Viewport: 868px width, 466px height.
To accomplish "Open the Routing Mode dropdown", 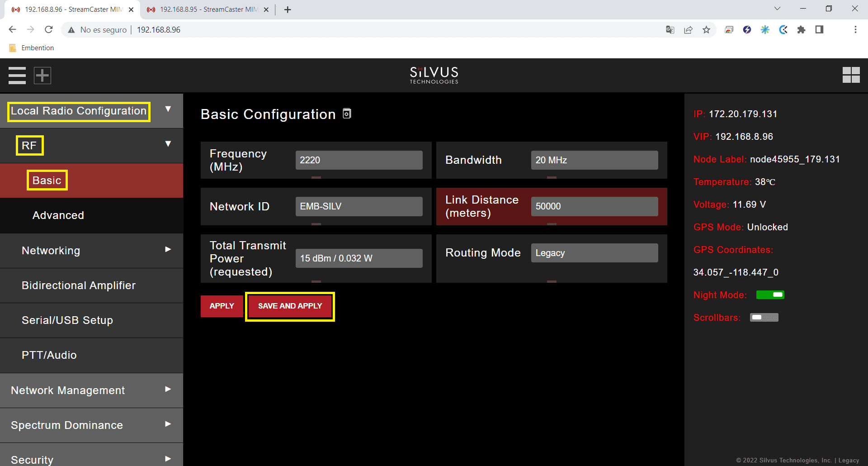I will [594, 253].
